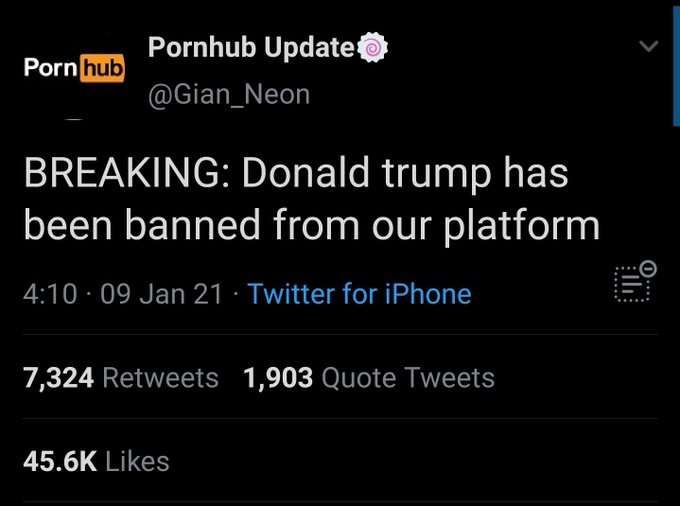Screen dimensions: 680x506
Task: Click the swirl badge emoji beside name
Action: point(373,47)
